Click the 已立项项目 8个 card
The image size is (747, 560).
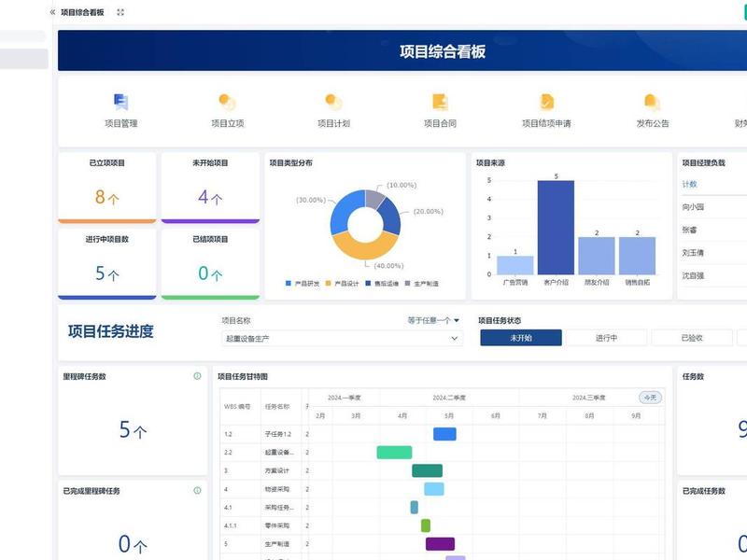pos(106,188)
